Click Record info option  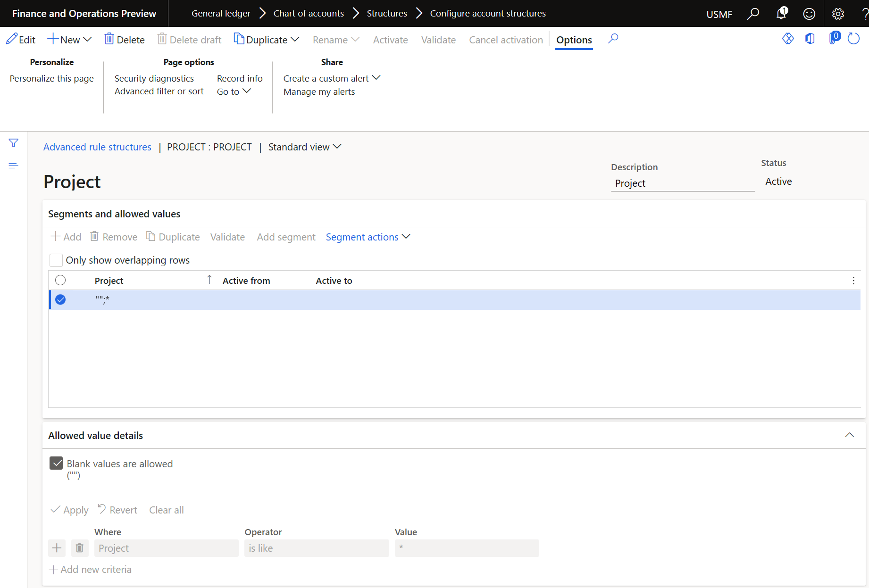pos(240,78)
